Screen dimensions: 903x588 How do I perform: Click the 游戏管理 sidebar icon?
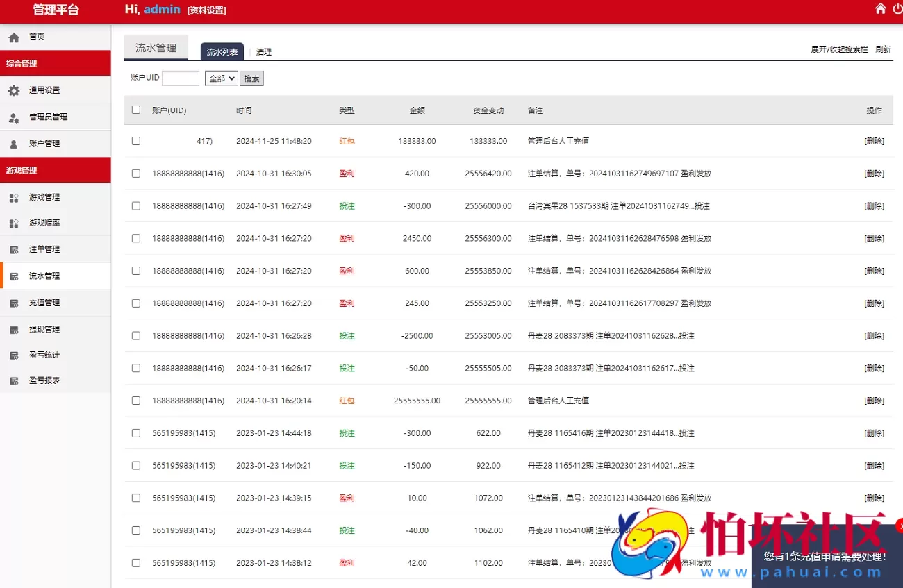coord(14,198)
